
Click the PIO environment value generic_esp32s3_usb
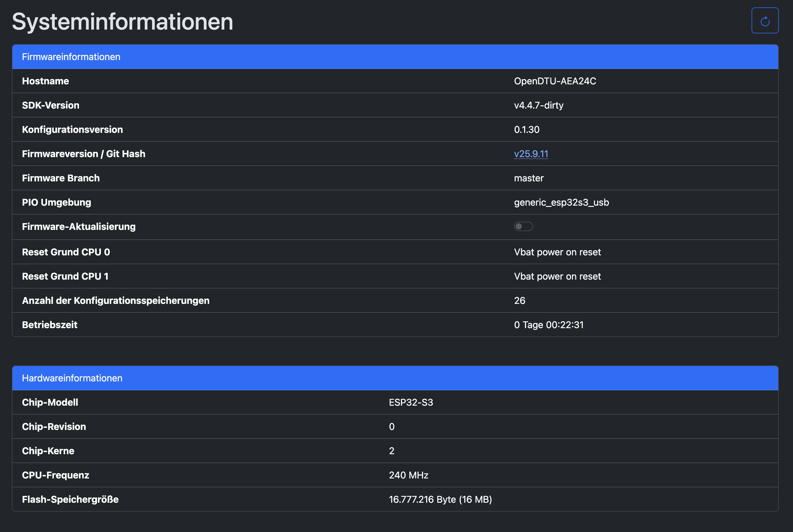pyautogui.click(x=561, y=202)
